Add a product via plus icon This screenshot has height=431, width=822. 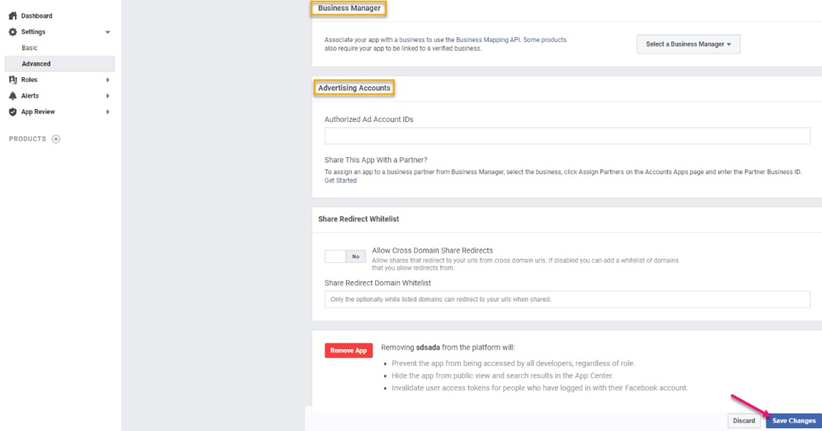point(56,139)
